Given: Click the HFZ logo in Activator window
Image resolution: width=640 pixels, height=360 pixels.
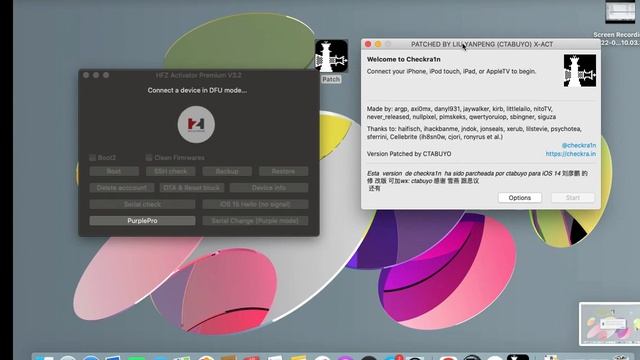Looking at the screenshot, I should [x=196, y=124].
